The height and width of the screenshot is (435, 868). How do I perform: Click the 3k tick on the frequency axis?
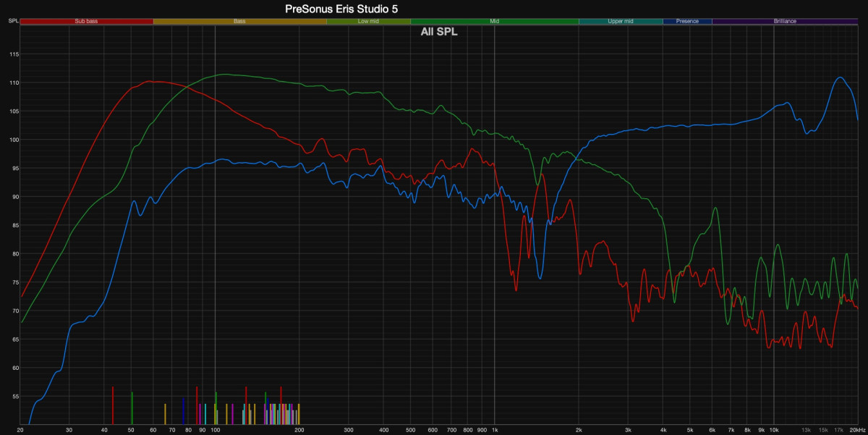click(628, 430)
